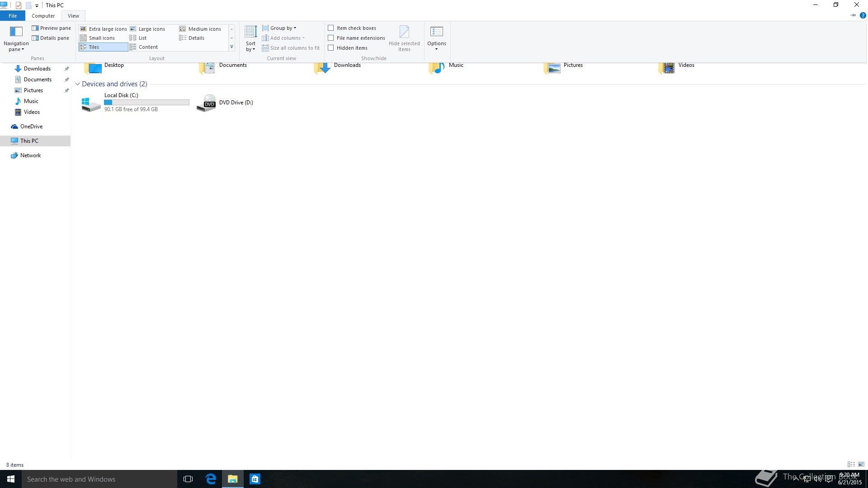The width and height of the screenshot is (868, 488).
Task: Expand the layout gallery list
Action: point(231,47)
